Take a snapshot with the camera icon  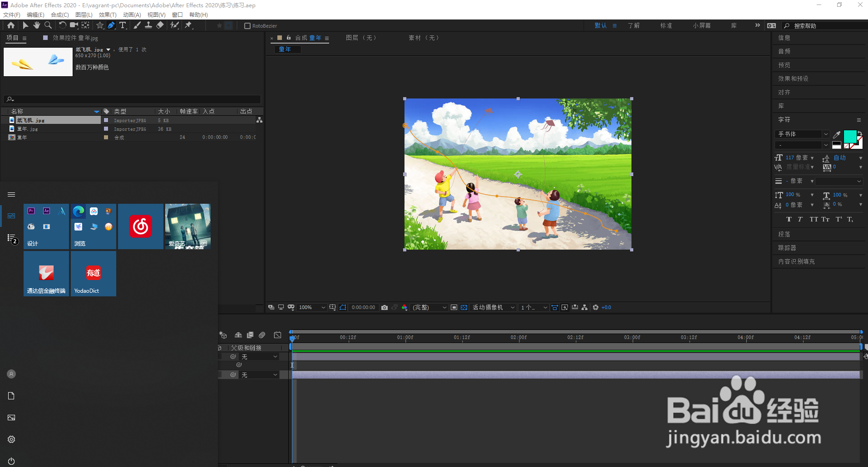[x=385, y=307]
